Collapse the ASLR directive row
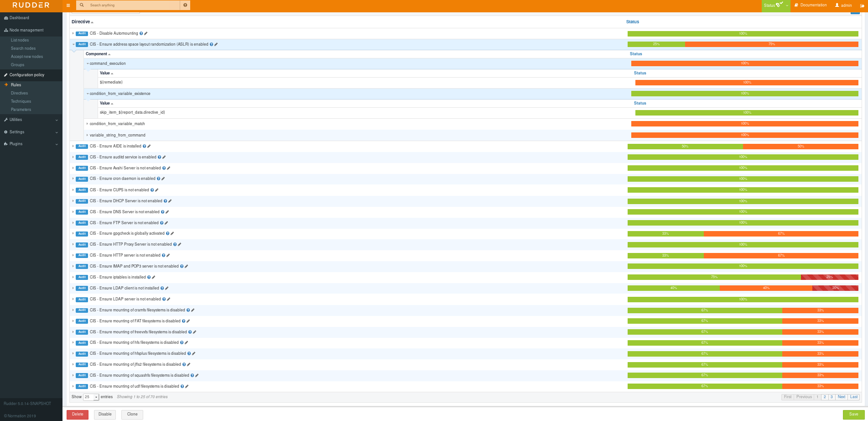Screen dimensions: 868x421 73,44
